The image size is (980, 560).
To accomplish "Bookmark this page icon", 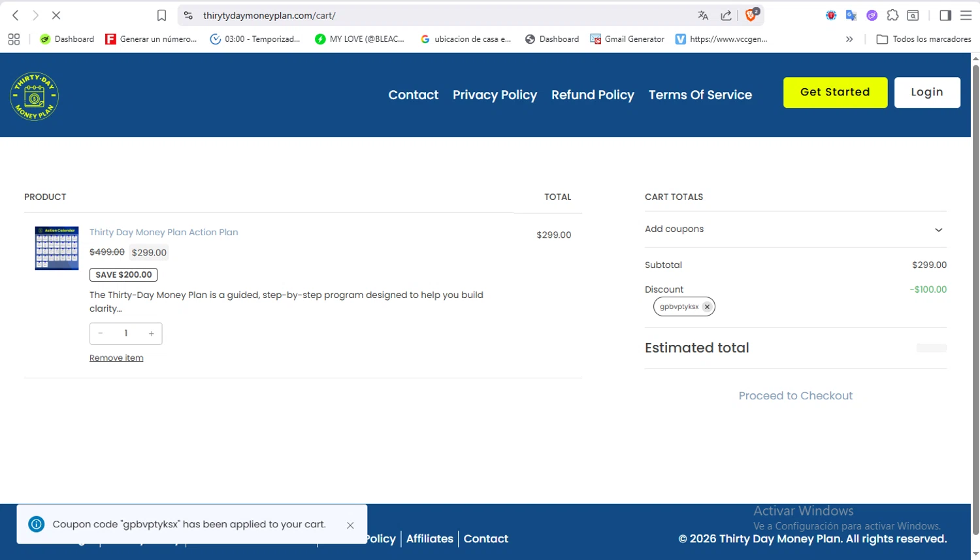I will click(161, 15).
